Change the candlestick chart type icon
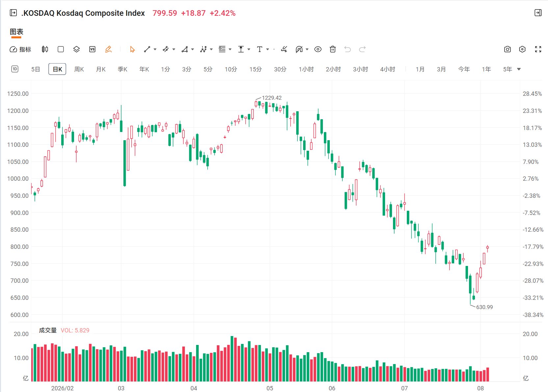 45,49
